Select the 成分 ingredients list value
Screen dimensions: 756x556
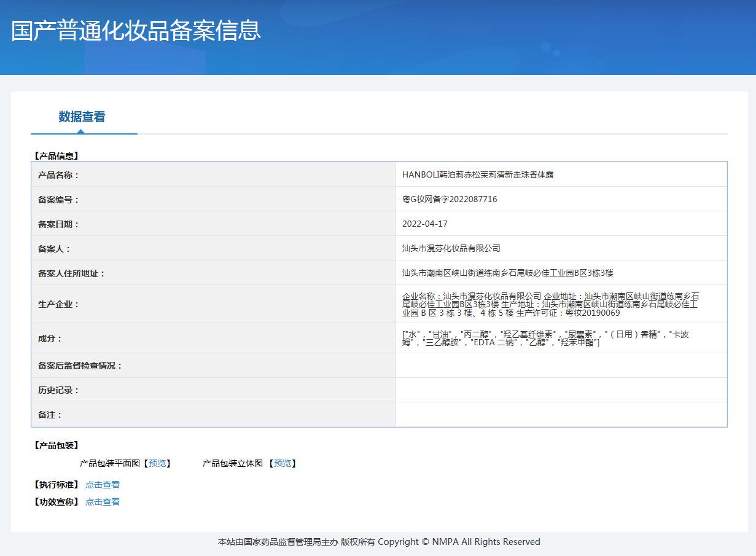(546, 338)
